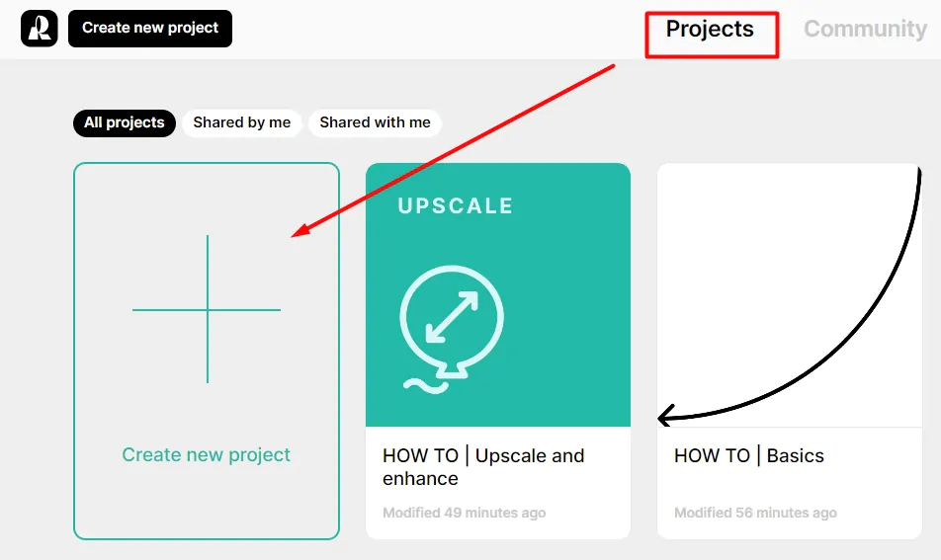Select the All projects filter

pyautogui.click(x=124, y=122)
